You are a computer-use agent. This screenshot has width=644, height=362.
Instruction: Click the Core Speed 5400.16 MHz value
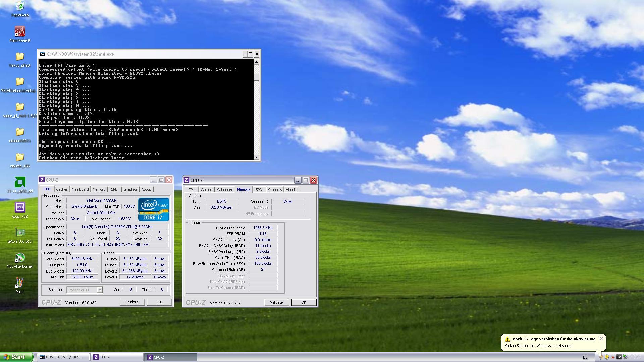point(82,259)
